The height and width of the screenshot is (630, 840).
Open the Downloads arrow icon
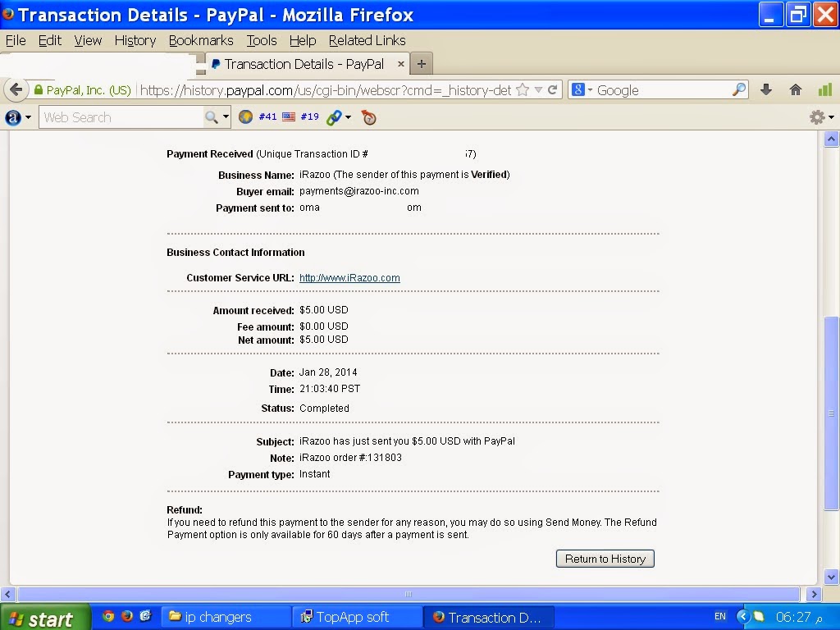(x=766, y=90)
